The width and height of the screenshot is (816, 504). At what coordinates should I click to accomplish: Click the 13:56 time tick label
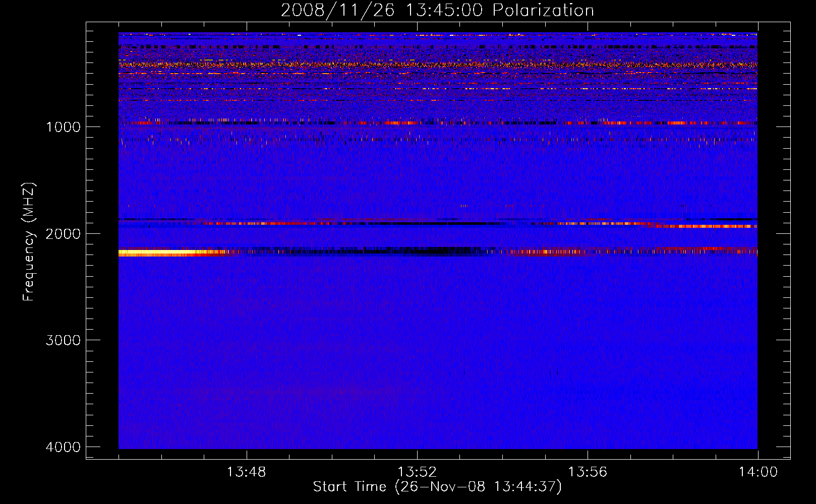click(x=588, y=472)
